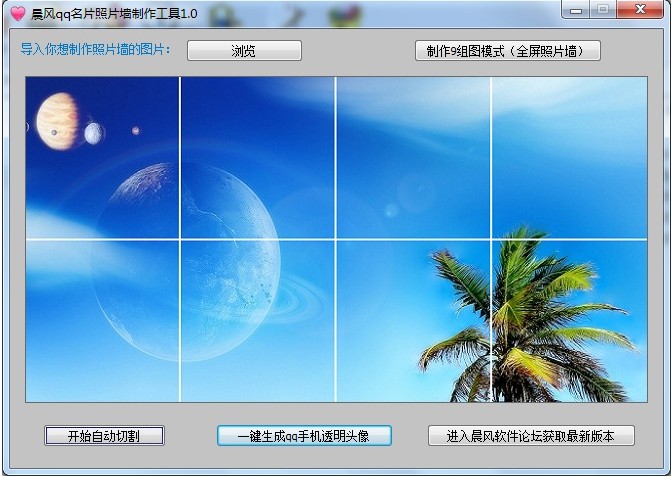
Task: Click the disabled maximize window button
Action: point(603,10)
